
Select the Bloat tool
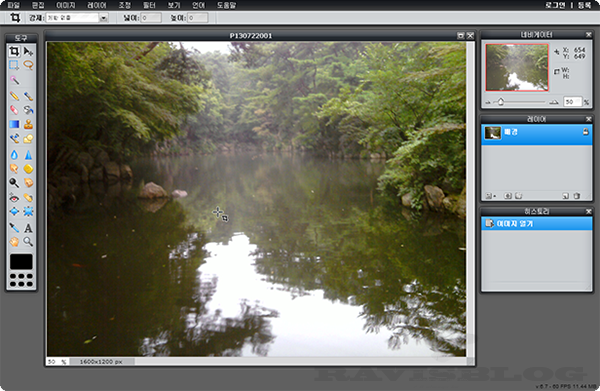[x=14, y=211]
